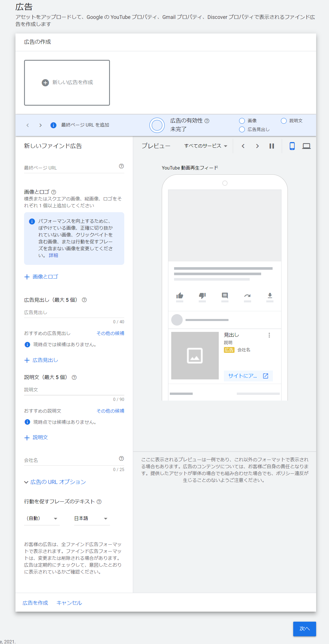Screen dimensions: 329x644
Task: Open help icon for 説明文（最大 5 個）
Action: (74, 377)
